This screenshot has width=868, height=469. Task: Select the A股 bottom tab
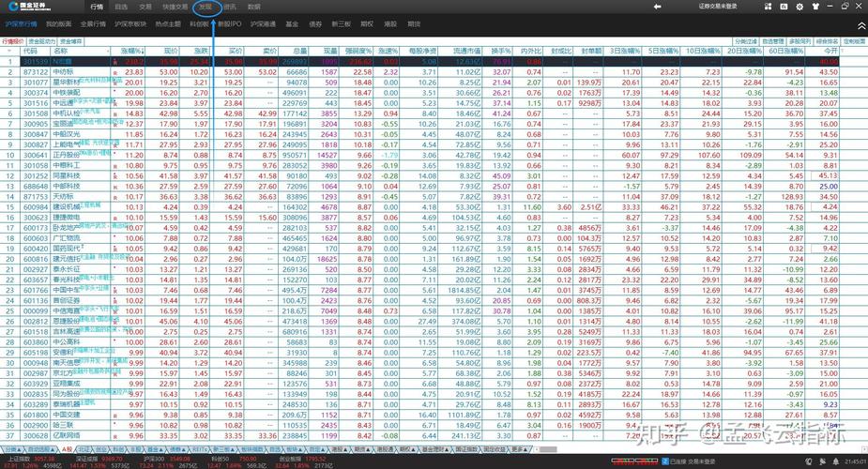coord(67,449)
